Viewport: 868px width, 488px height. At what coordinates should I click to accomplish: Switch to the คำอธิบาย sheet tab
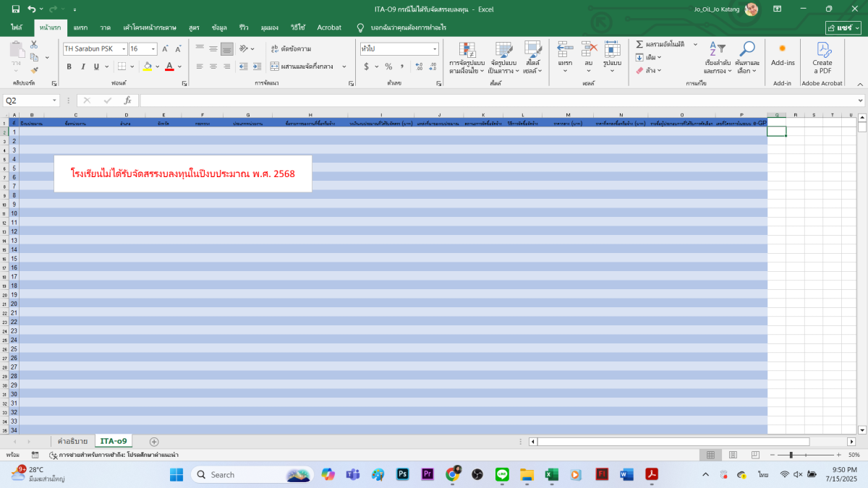tap(72, 441)
